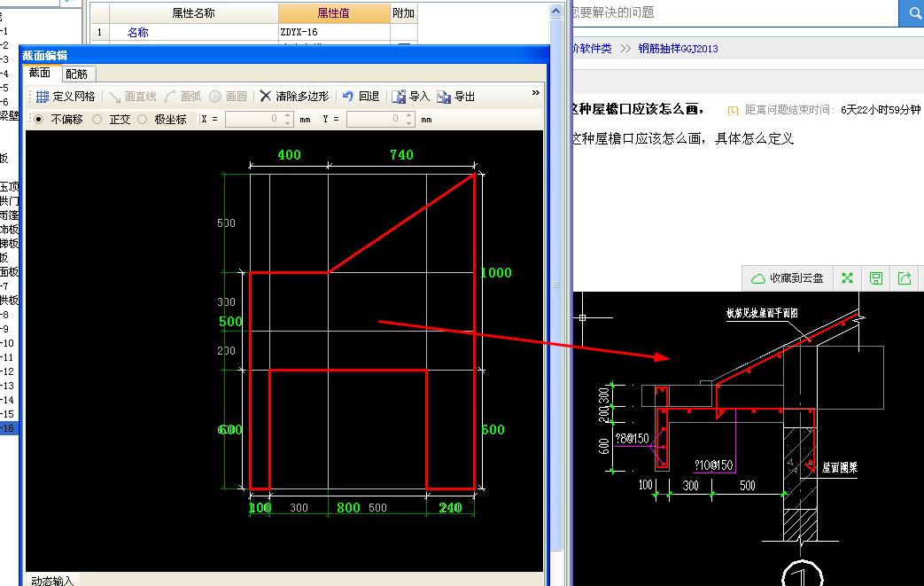
Task: Click the 截面编辑 dialog title bar
Action: 284,56
